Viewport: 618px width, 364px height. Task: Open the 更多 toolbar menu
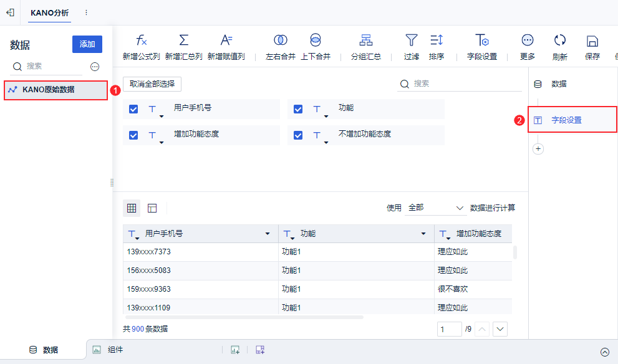[x=528, y=40]
